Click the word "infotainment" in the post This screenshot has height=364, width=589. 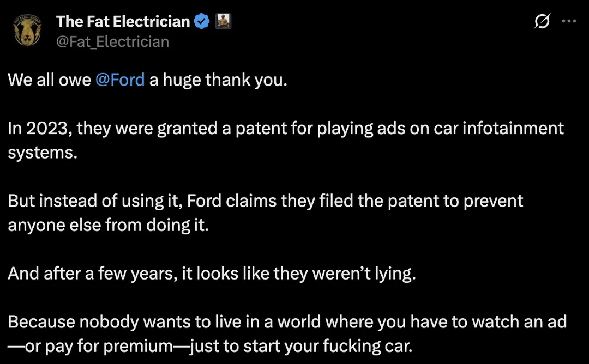[x=513, y=129]
